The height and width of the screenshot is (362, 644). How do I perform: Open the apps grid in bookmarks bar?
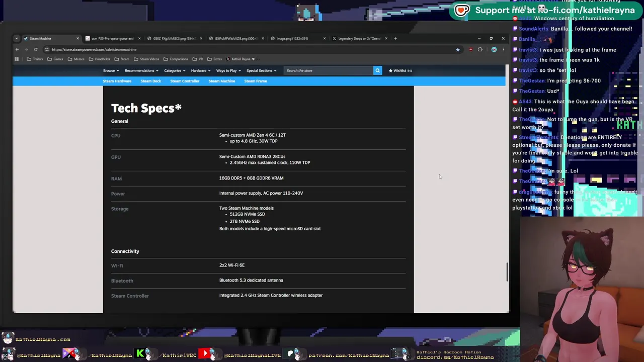[17, 59]
